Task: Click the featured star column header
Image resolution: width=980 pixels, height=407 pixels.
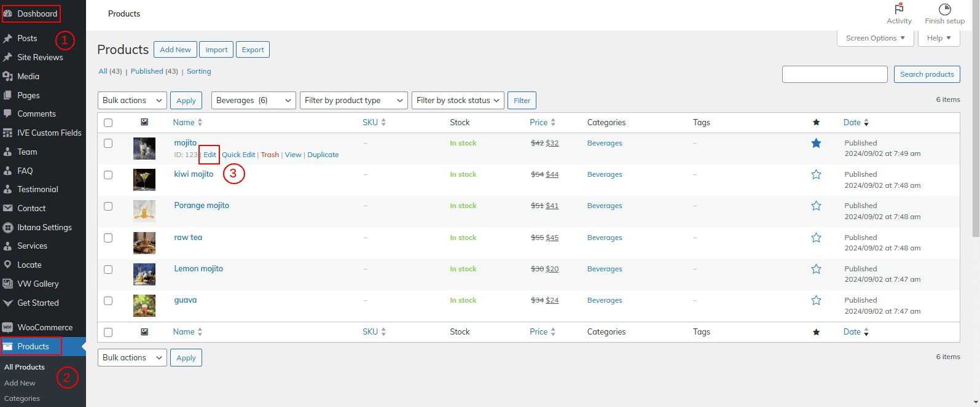Action: tap(816, 123)
